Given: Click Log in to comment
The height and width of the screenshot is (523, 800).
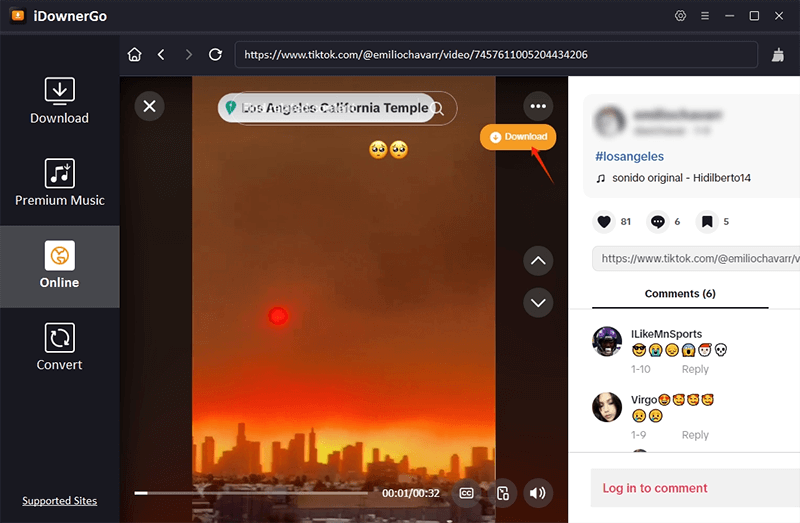Looking at the screenshot, I should (655, 488).
